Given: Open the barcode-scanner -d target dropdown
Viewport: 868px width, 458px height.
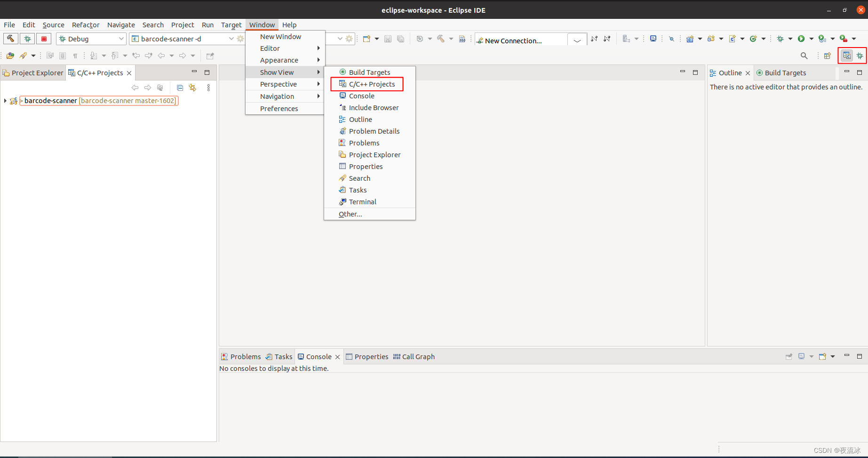Looking at the screenshot, I should (x=231, y=39).
